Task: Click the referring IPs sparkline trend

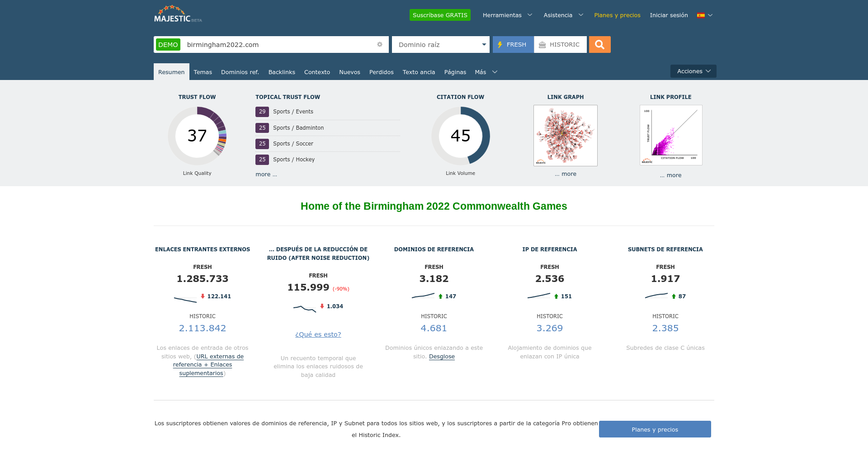Action: (539, 296)
